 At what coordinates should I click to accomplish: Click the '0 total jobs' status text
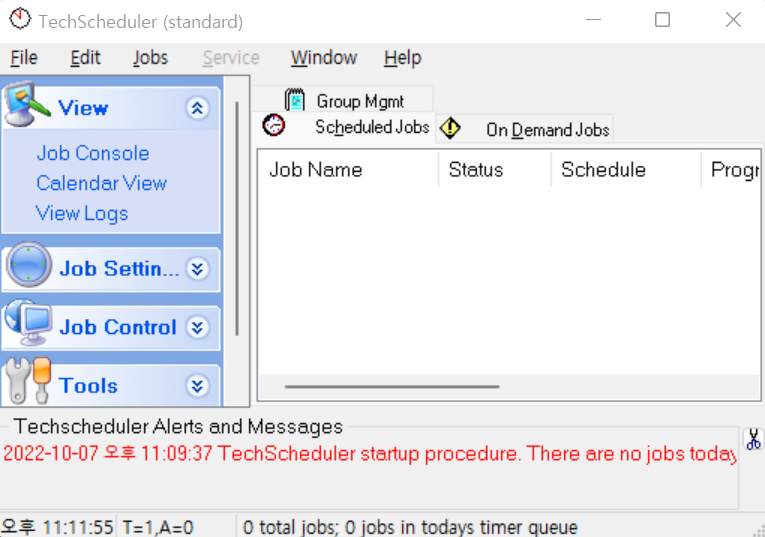click(x=410, y=527)
